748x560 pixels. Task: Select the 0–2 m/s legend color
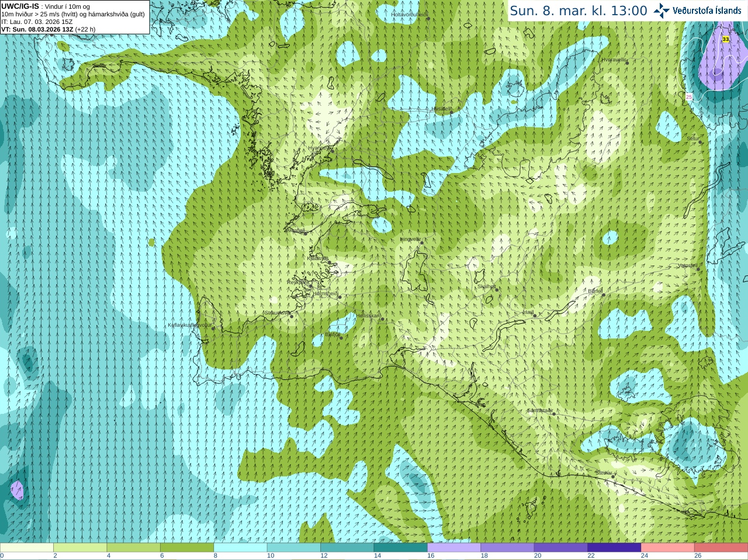[26, 548]
